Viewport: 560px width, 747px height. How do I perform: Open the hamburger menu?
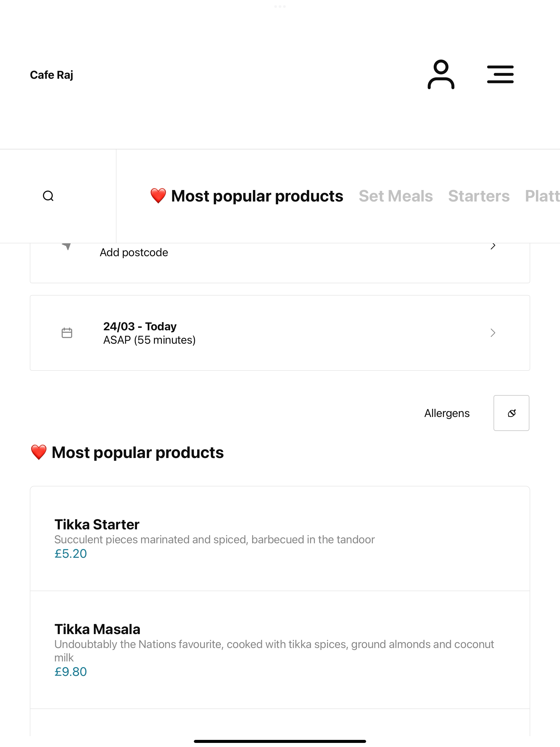click(500, 74)
